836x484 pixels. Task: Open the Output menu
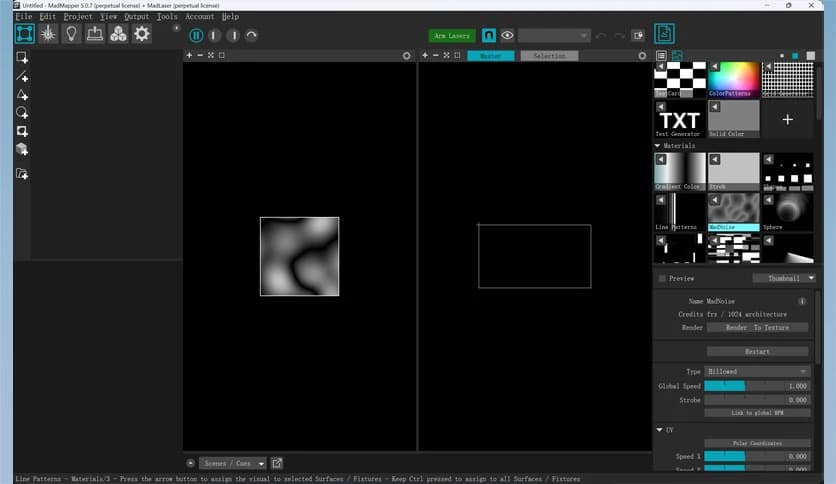coord(136,17)
